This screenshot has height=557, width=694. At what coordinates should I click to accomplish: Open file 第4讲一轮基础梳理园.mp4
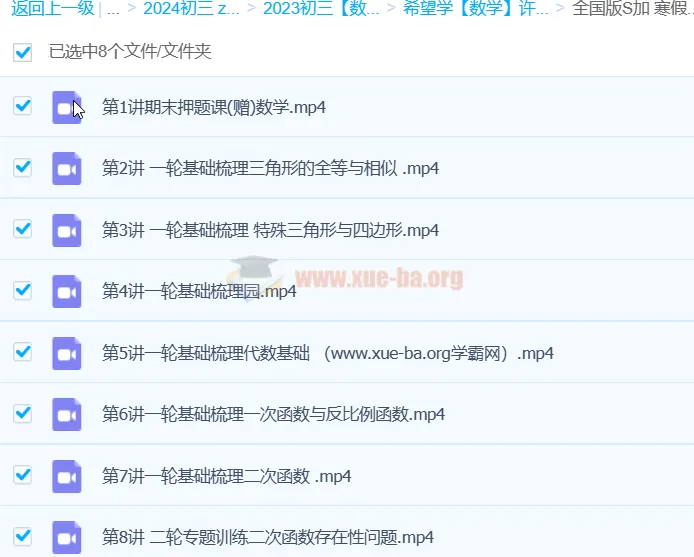click(199, 291)
